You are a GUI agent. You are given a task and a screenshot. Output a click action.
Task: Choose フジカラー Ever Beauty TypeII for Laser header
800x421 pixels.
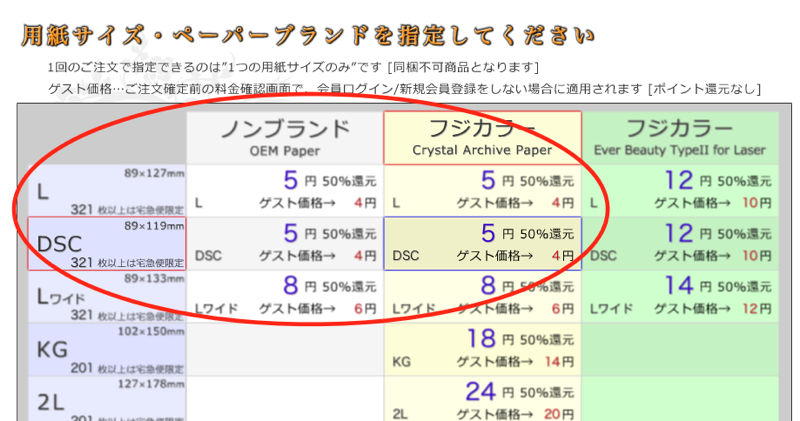pyautogui.click(x=680, y=137)
